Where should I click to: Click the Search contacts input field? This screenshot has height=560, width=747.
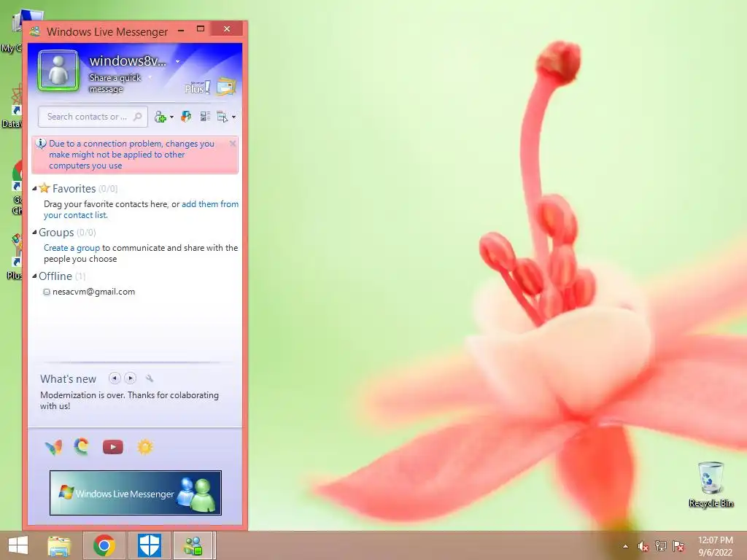(x=93, y=117)
